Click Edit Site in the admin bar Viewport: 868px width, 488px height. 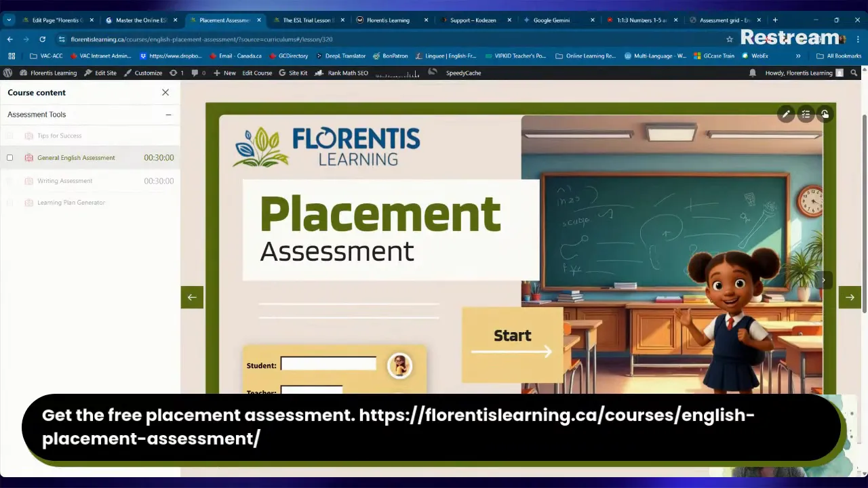100,73
